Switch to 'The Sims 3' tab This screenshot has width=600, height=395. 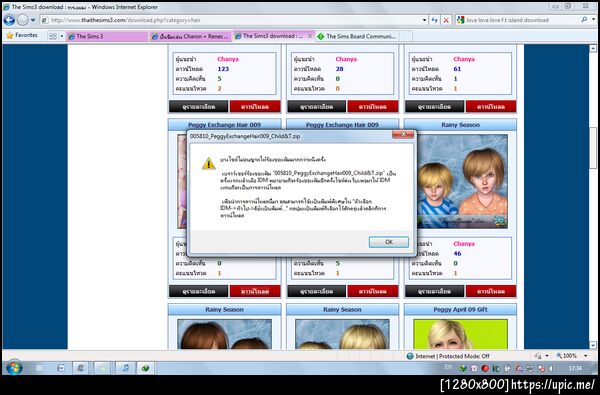click(107, 36)
